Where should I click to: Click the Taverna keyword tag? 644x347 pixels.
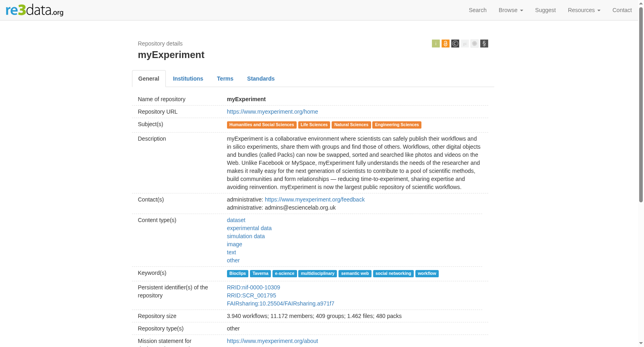pyautogui.click(x=260, y=274)
